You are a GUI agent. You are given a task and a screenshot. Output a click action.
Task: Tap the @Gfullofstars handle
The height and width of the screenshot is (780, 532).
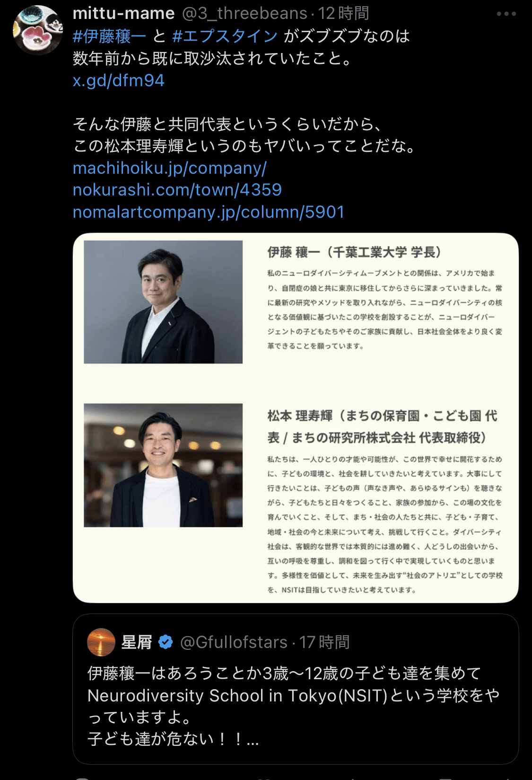click(234, 642)
